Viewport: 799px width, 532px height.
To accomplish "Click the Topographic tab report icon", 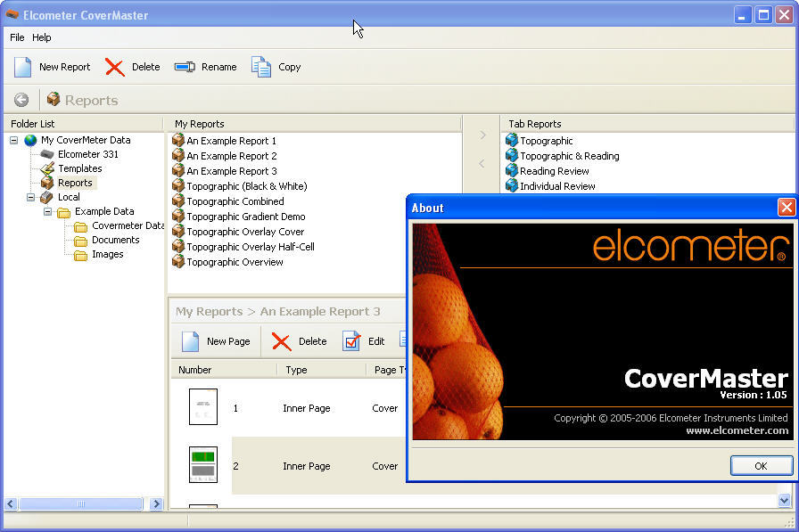I will tap(512, 141).
